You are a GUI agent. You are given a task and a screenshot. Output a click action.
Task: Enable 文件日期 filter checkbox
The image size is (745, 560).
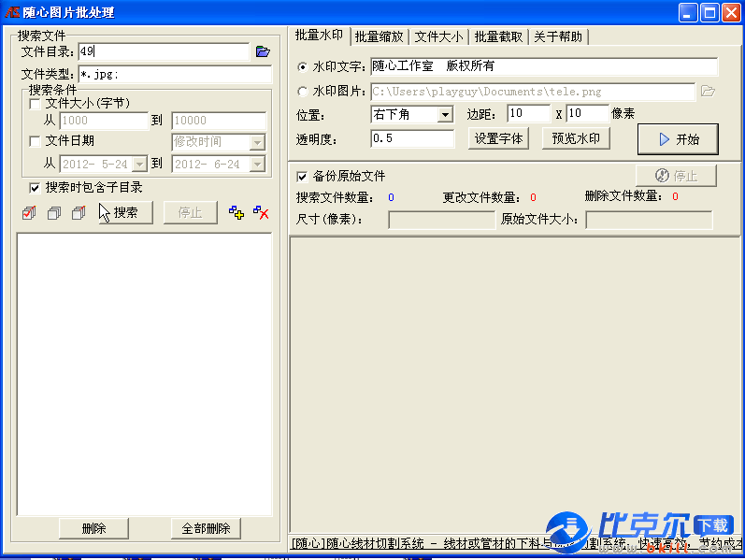tap(35, 141)
